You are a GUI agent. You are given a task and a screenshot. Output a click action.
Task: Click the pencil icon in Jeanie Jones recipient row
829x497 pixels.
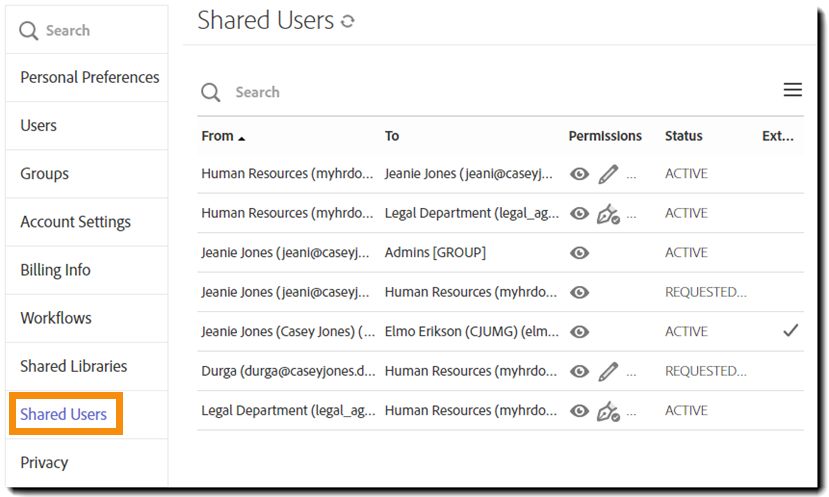(x=608, y=174)
